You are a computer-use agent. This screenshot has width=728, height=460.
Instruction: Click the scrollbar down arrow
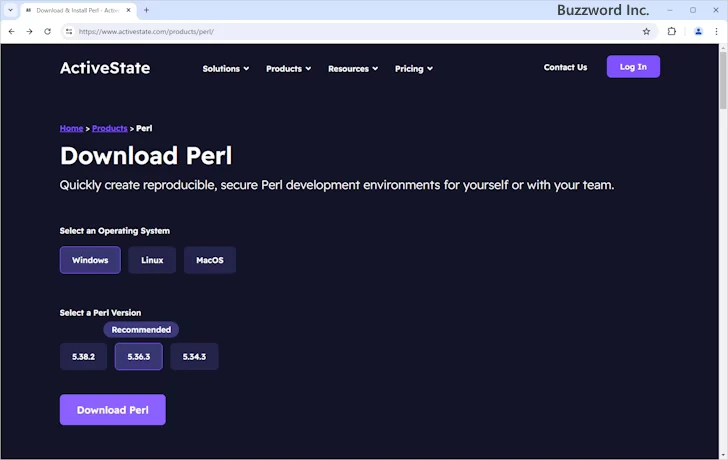point(723,455)
